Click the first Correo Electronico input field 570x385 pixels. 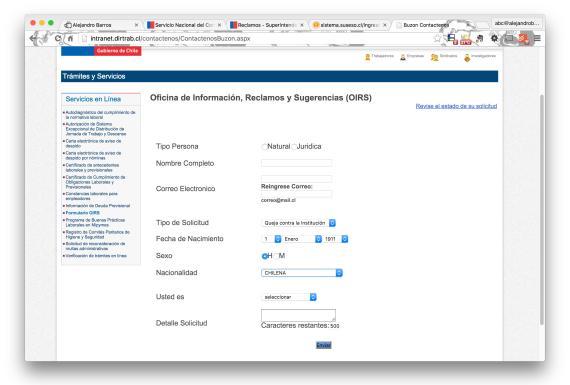tap(296, 179)
